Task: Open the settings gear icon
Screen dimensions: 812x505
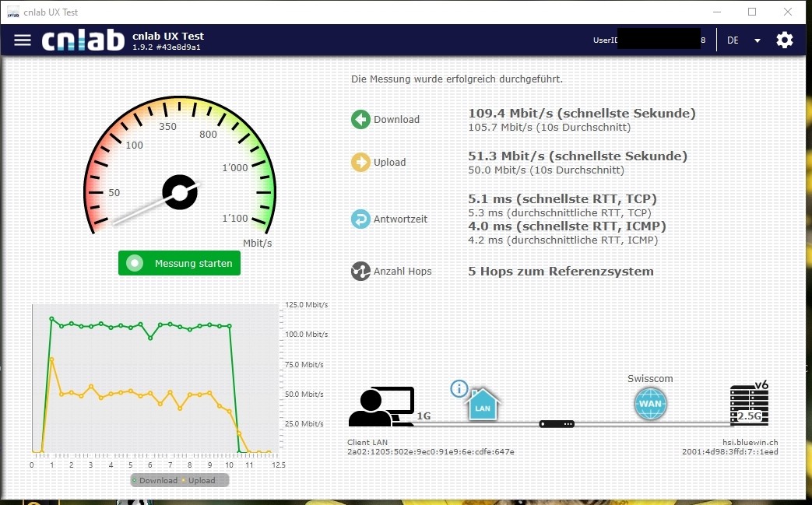Action: coord(784,40)
